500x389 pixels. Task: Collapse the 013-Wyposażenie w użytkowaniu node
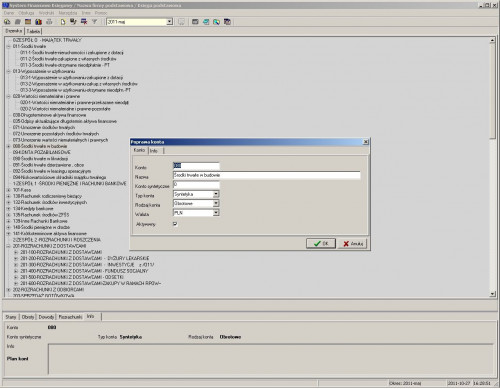coord(9,71)
